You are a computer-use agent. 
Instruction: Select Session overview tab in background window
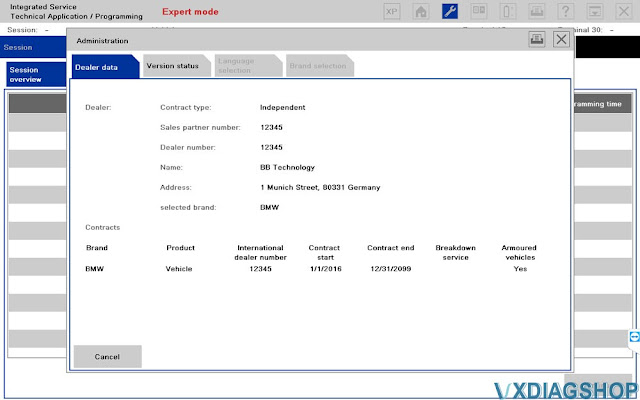36,75
